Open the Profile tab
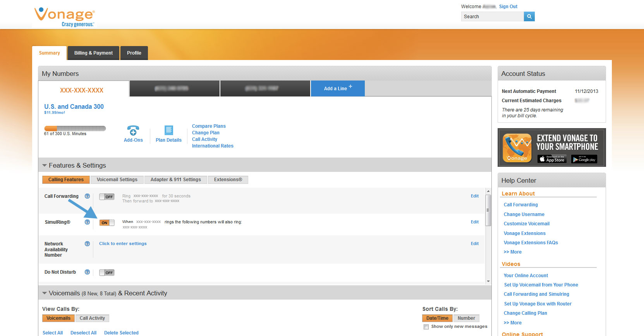644x336 pixels. tap(134, 53)
